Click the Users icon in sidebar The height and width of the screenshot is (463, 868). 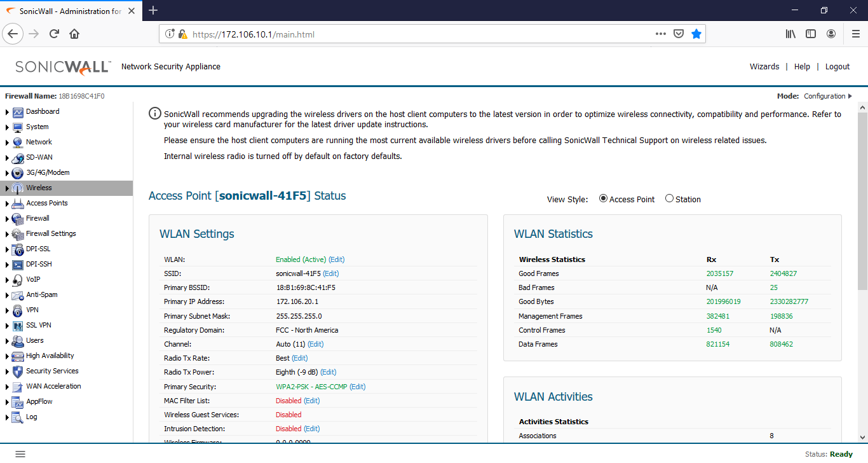[18, 341]
